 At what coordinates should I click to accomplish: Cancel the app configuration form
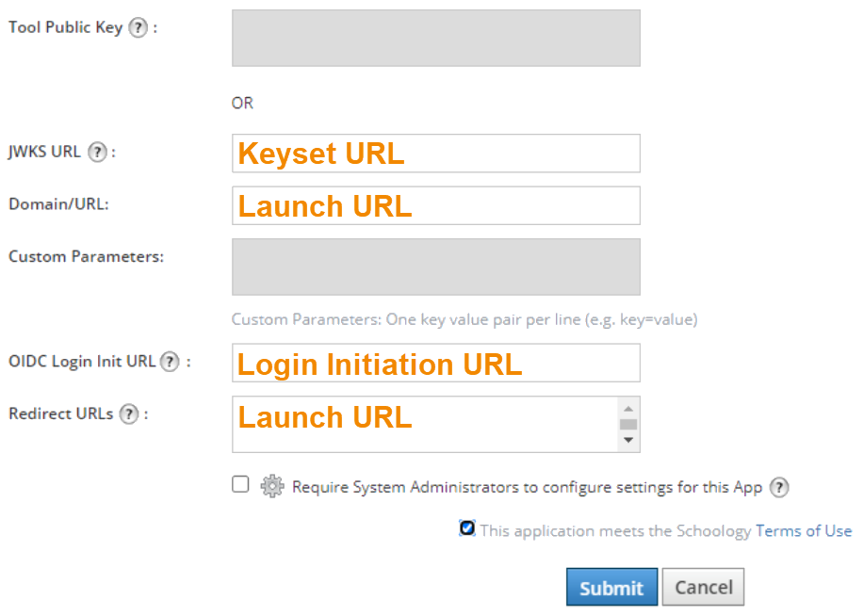point(702,586)
